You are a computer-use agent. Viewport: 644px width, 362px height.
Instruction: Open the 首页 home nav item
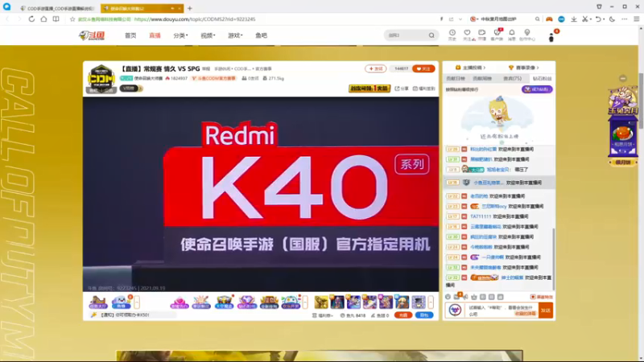(x=130, y=35)
